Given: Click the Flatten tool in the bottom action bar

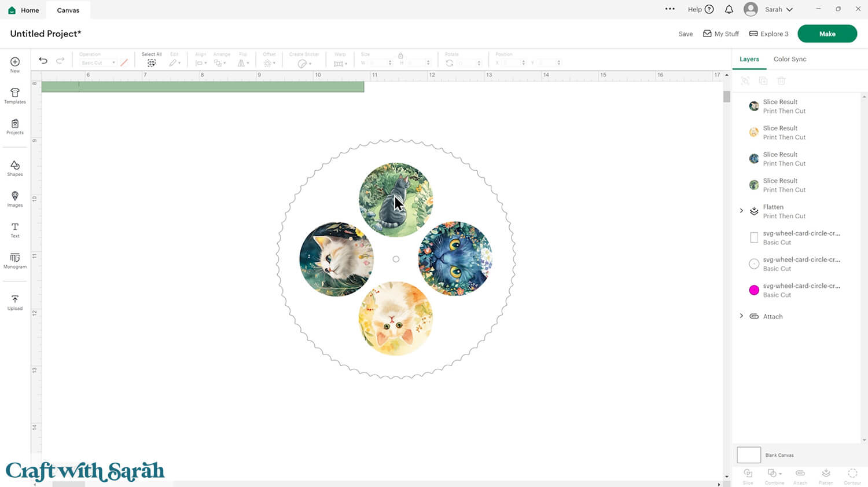Looking at the screenshot, I should pos(826,476).
